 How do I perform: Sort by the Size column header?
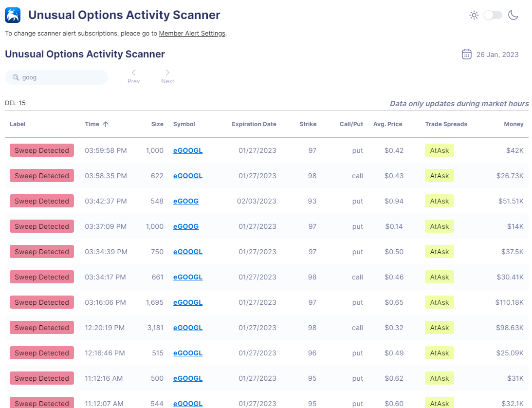[x=157, y=124]
